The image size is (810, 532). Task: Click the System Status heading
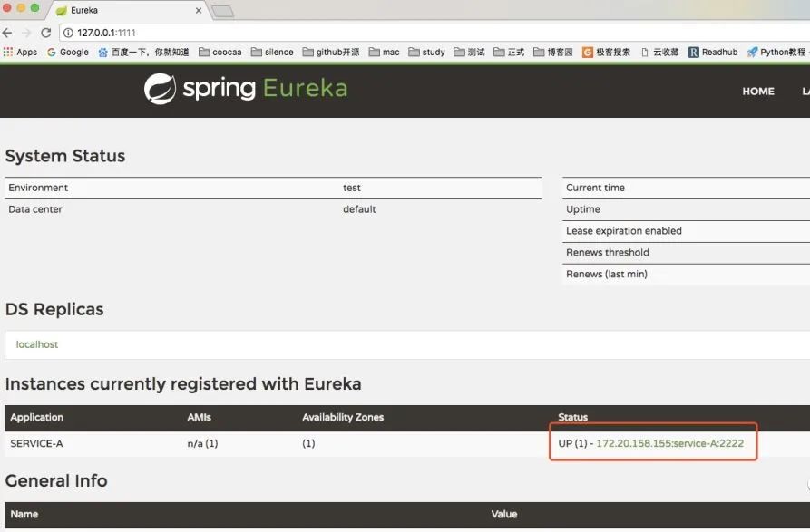65,156
